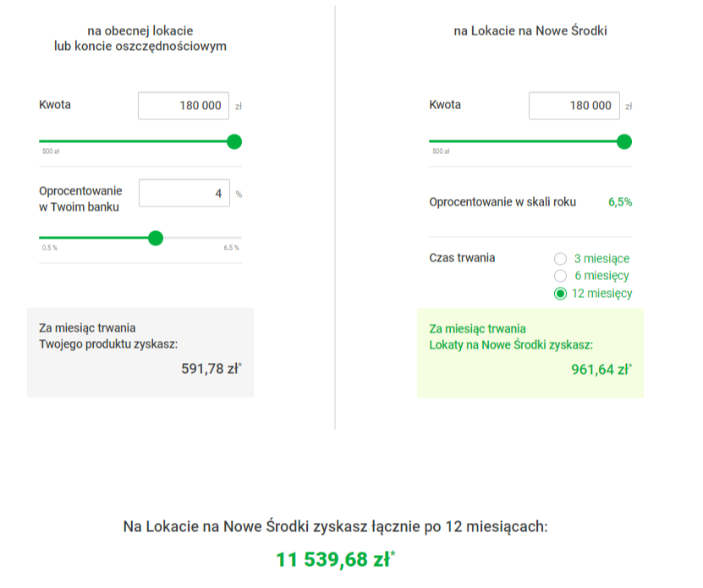Image resolution: width=703 pixels, height=588 pixels.
Task: Click the grey unfilled part of interest slider
Action: 203,238
